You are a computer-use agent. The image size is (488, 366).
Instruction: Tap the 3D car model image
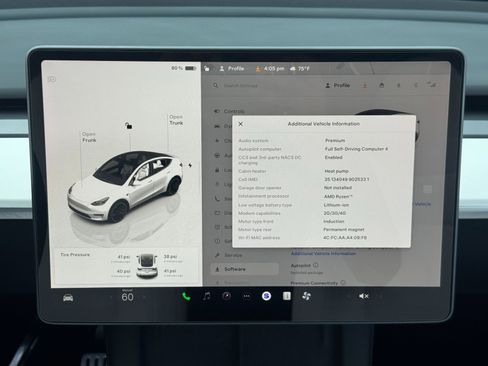click(125, 187)
